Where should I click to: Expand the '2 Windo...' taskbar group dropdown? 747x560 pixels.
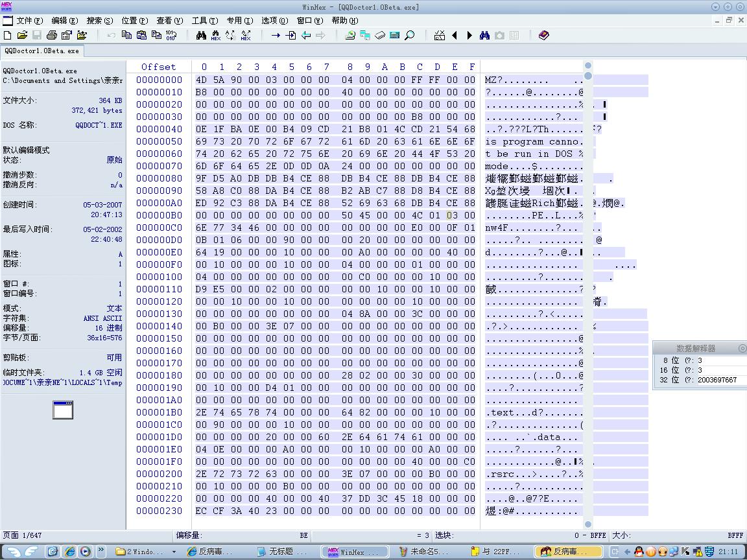click(174, 552)
